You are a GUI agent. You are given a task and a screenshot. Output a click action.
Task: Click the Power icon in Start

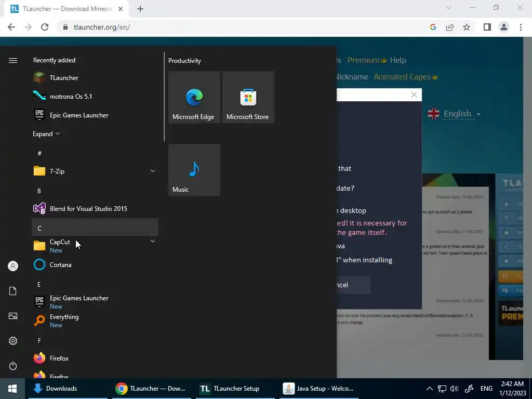tap(13, 366)
